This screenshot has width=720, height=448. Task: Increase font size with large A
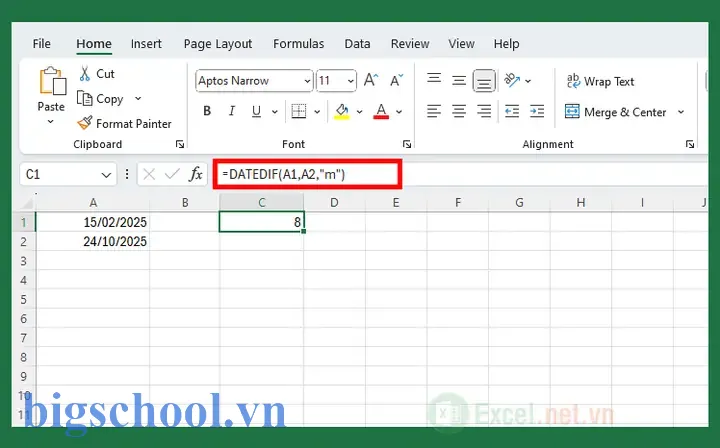tap(371, 80)
